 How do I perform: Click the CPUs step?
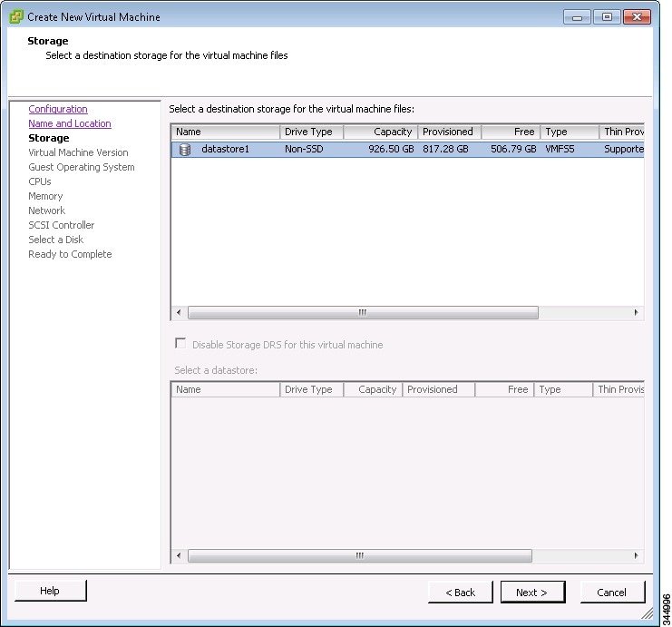pos(39,181)
